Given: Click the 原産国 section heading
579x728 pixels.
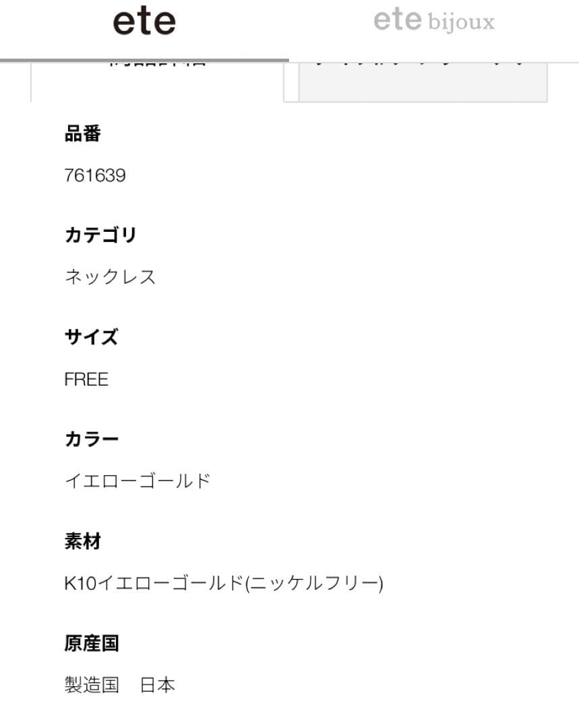Looking at the screenshot, I should 91,644.
